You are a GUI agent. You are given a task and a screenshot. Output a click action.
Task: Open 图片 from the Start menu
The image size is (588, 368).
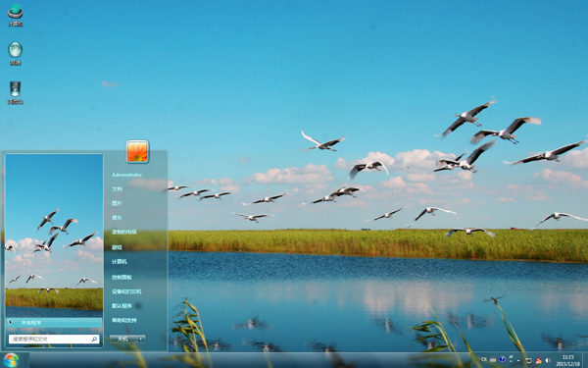click(117, 203)
